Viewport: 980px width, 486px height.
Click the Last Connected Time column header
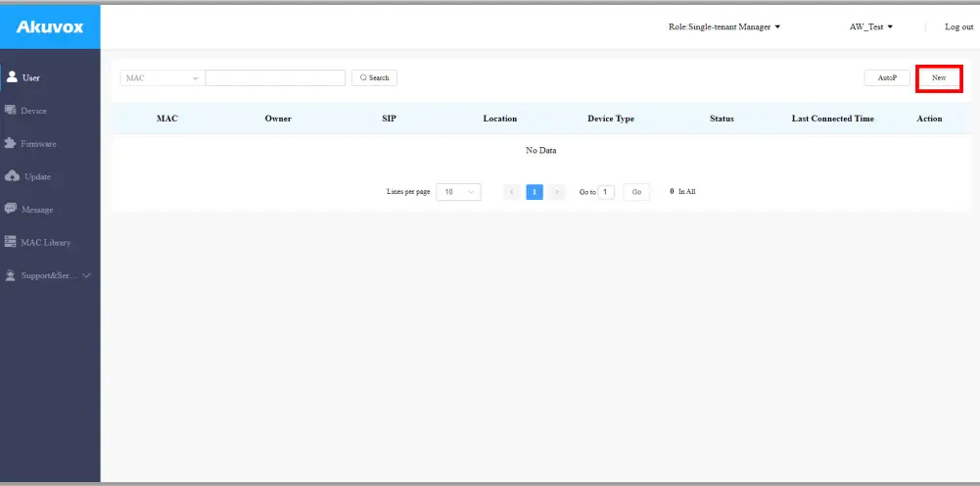tap(832, 119)
